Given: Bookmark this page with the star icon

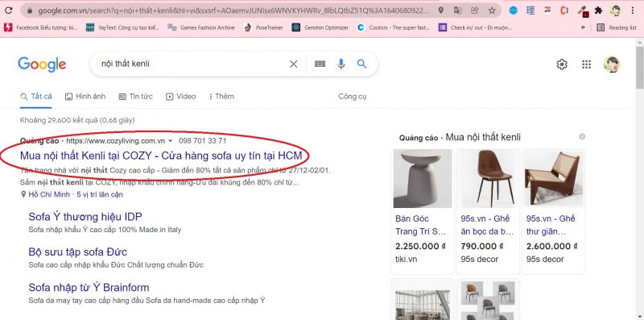Looking at the screenshot, I should click(492, 10).
